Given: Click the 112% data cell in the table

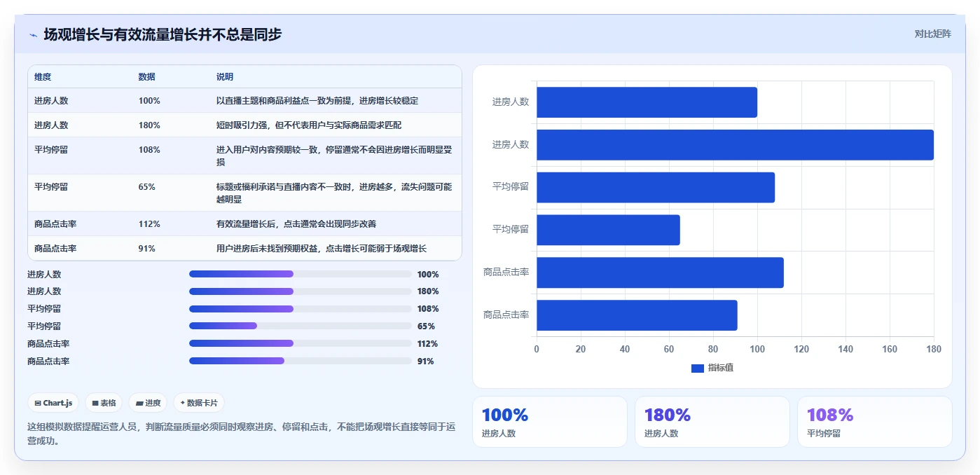Looking at the screenshot, I should pyautogui.click(x=149, y=224).
